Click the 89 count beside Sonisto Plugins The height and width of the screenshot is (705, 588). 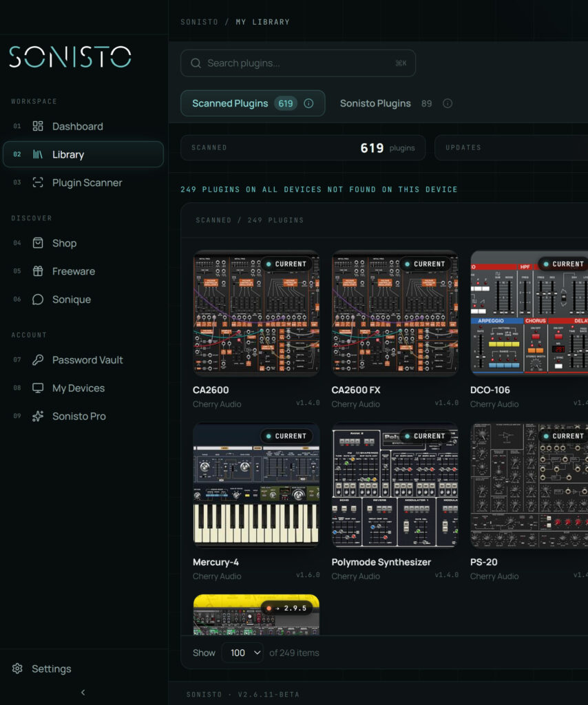(x=427, y=103)
